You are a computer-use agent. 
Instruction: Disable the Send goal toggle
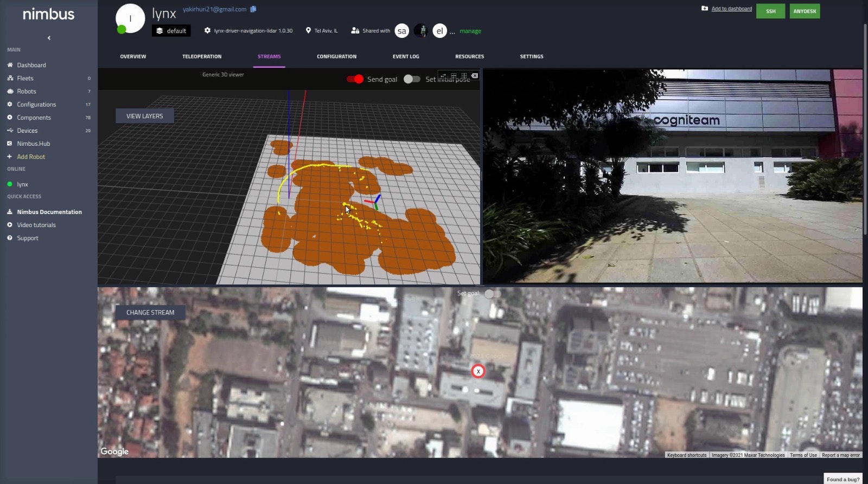pos(355,79)
